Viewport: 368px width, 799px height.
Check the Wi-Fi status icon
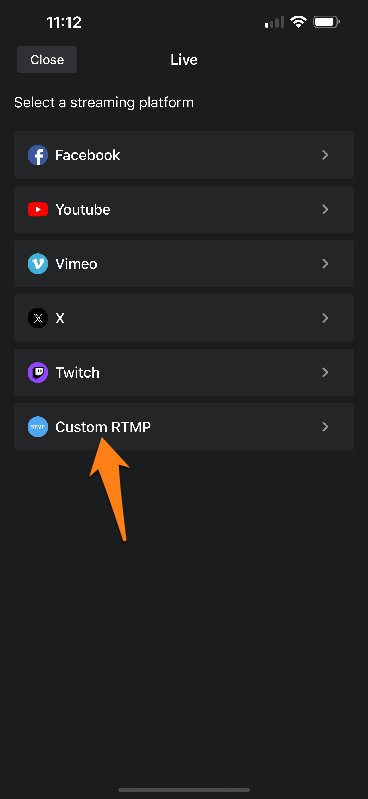coord(298,22)
